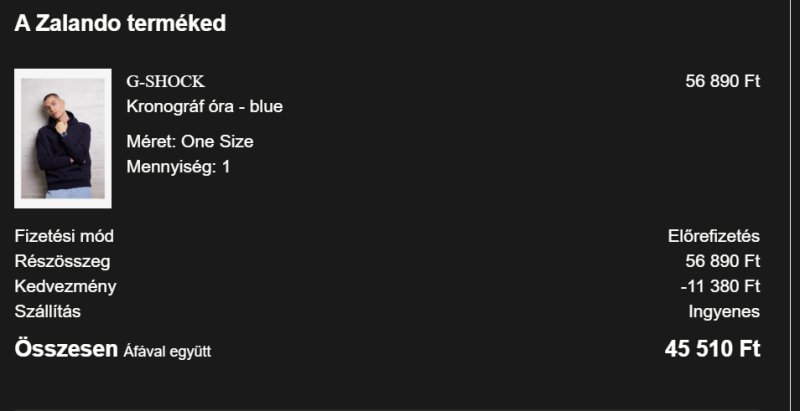Click the model's face in product photo

51,104
